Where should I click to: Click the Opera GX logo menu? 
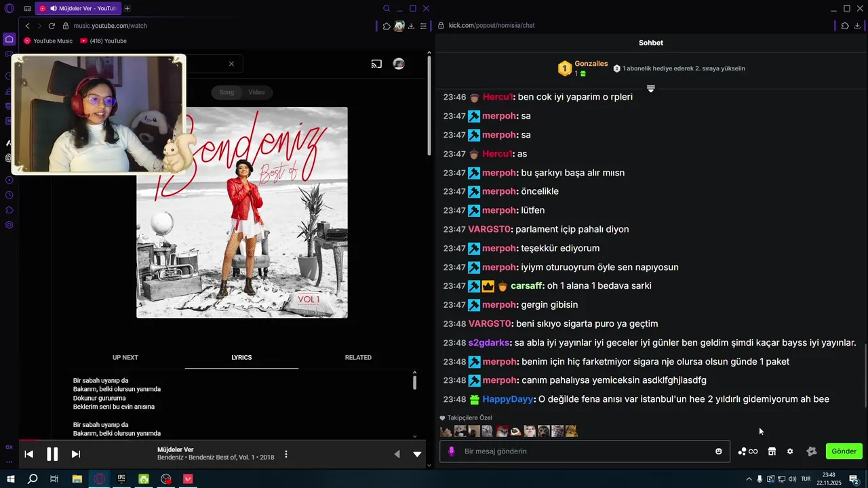[x=9, y=8]
